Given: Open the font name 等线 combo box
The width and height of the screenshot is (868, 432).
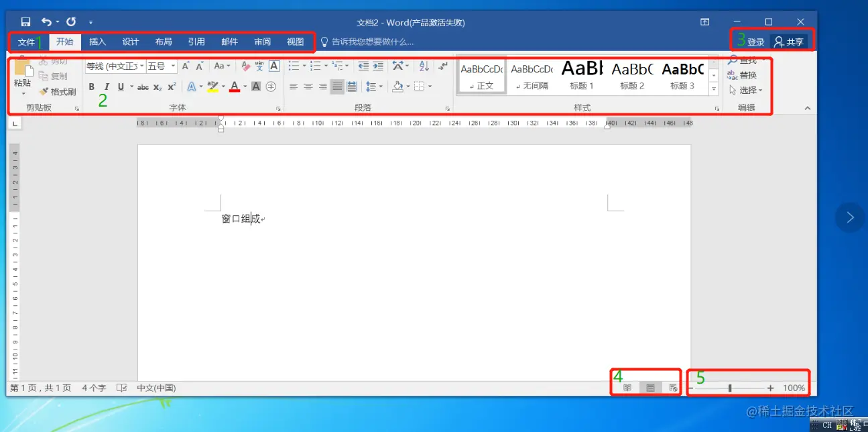Looking at the screenshot, I should click(x=115, y=66).
